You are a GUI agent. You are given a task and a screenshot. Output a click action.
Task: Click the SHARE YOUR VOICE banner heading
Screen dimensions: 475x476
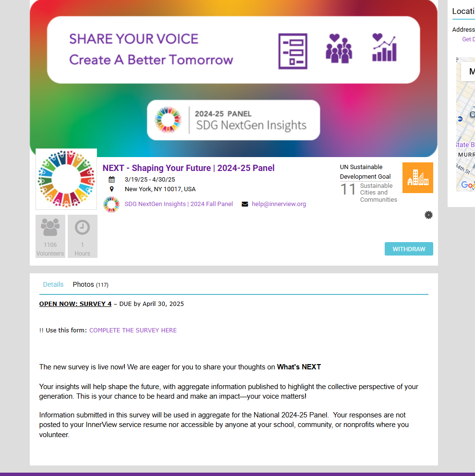tap(134, 39)
